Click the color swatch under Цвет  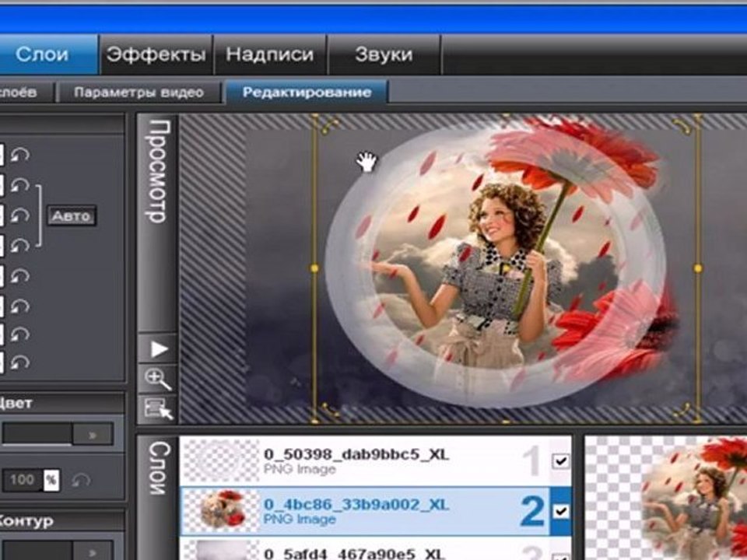pos(37,434)
